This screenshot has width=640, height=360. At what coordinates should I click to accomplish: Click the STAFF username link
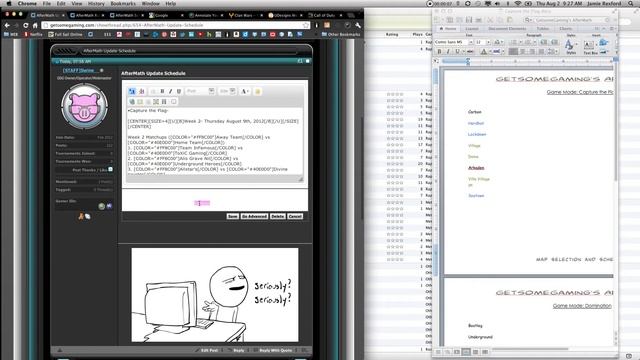coord(78,71)
